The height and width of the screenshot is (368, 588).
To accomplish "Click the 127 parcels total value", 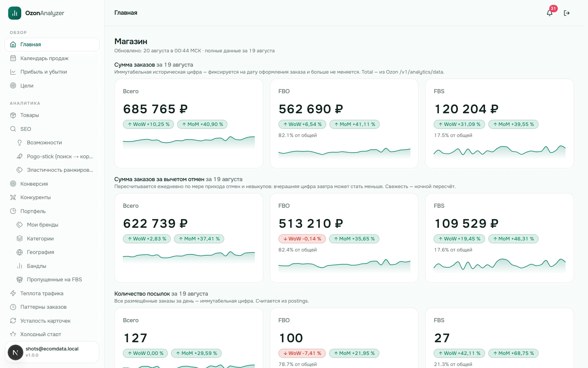I will (x=135, y=338).
